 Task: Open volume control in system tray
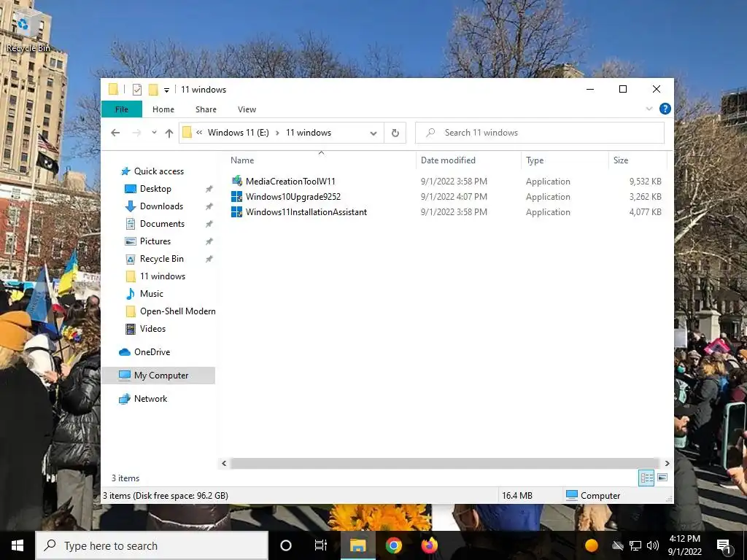653,545
